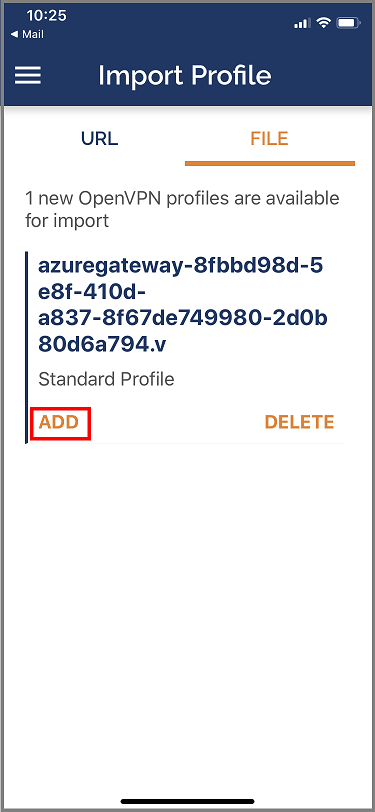Image resolution: width=375 pixels, height=812 pixels.
Task: Tap the battery indicator icon
Action: [349, 23]
